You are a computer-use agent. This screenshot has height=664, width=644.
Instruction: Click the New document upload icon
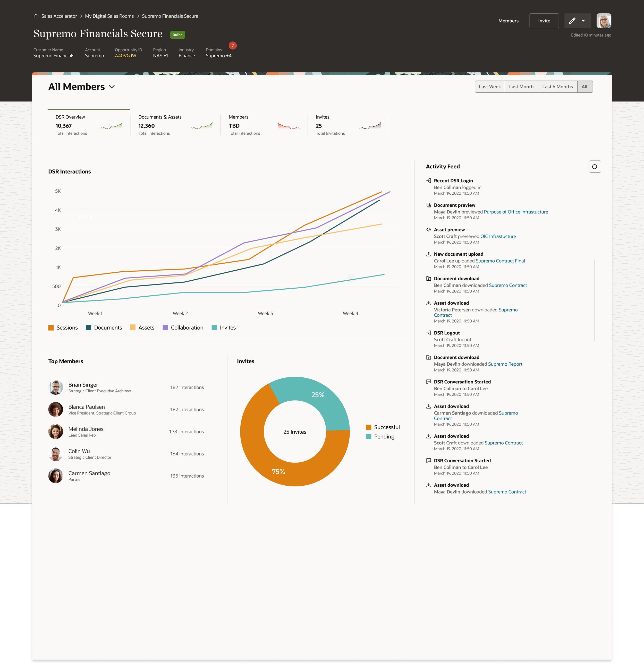(428, 254)
